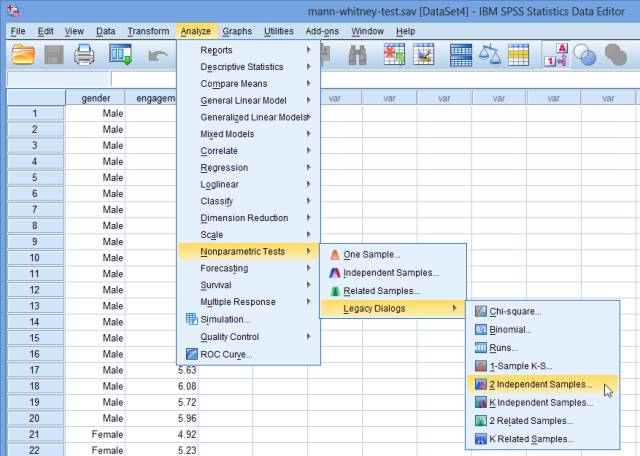The height and width of the screenshot is (456, 640).
Task: Open the Help menu
Action: click(x=405, y=31)
